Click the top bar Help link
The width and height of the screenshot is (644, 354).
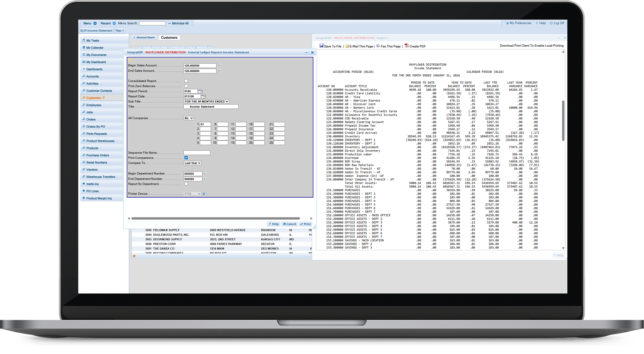[x=541, y=23]
